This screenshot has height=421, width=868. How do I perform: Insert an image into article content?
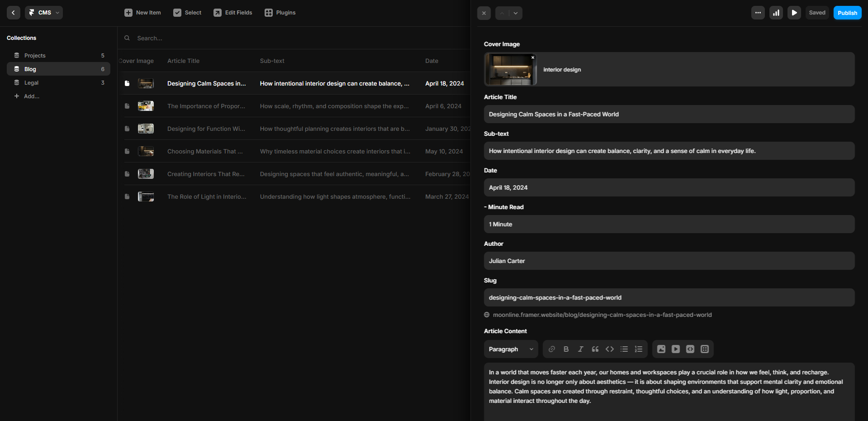tap(661, 349)
